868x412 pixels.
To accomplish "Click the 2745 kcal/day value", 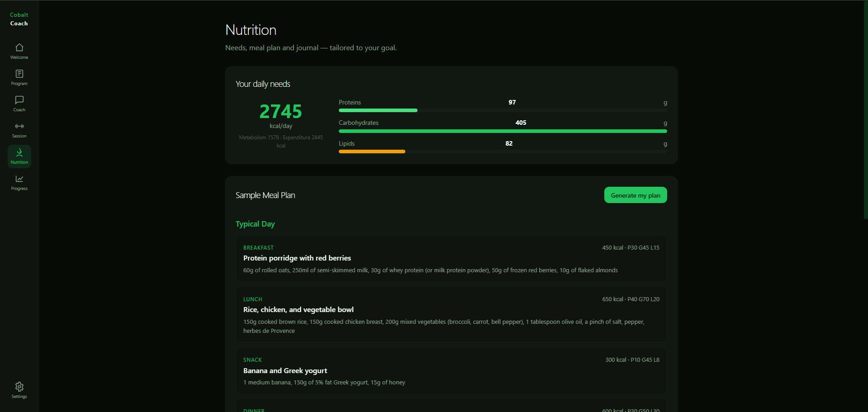I will click(x=281, y=111).
